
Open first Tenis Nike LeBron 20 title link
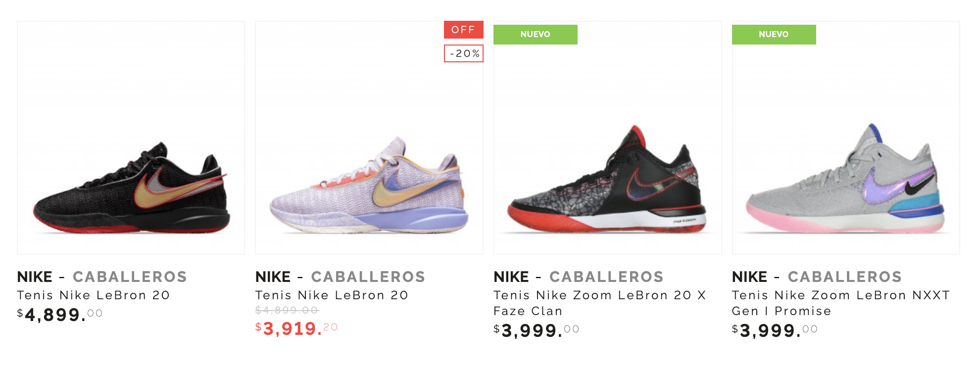pyautogui.click(x=94, y=295)
